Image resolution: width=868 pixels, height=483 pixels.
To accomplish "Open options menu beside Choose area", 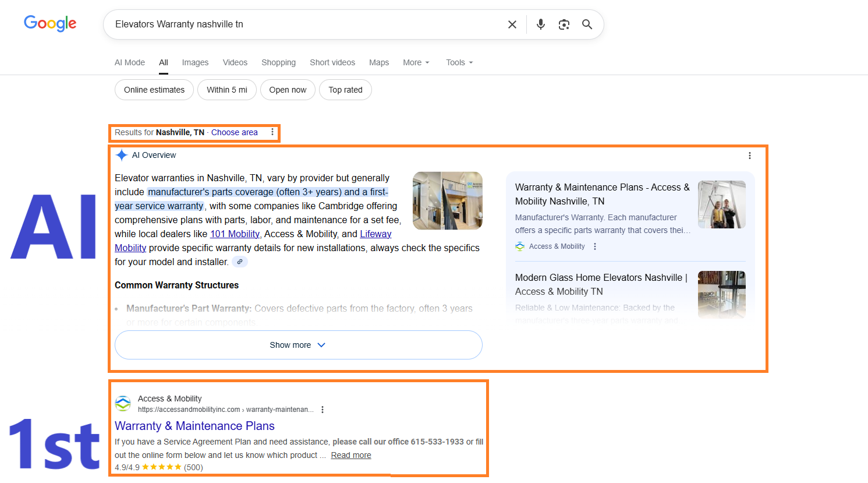I will [x=272, y=132].
